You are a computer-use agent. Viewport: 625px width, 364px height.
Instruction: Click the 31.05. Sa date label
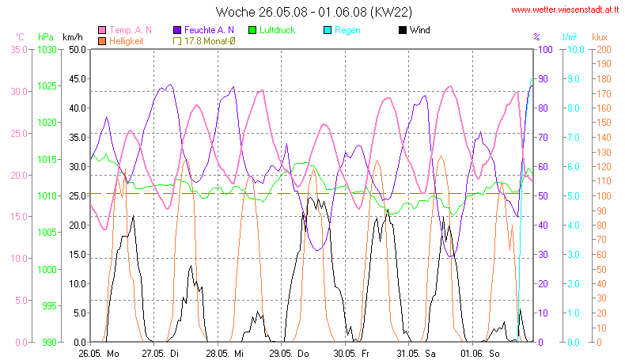coord(416,354)
